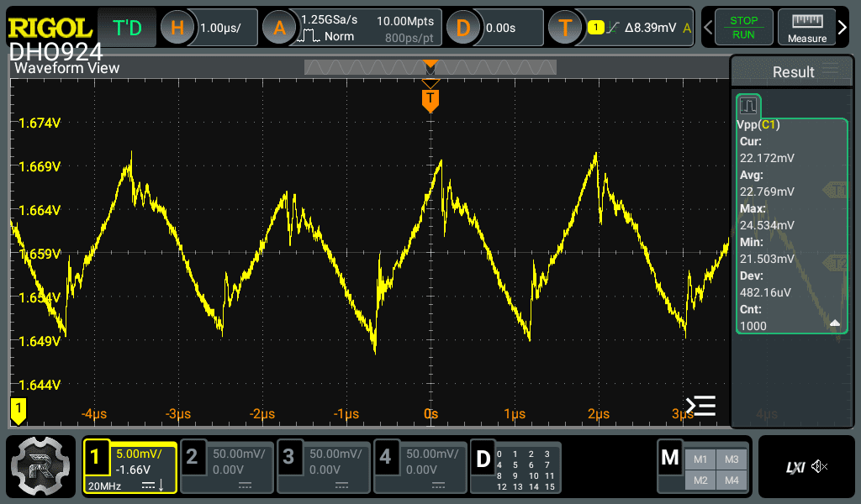Click the RIGOL logo
Screen dimensions: 861x504
(50, 28)
